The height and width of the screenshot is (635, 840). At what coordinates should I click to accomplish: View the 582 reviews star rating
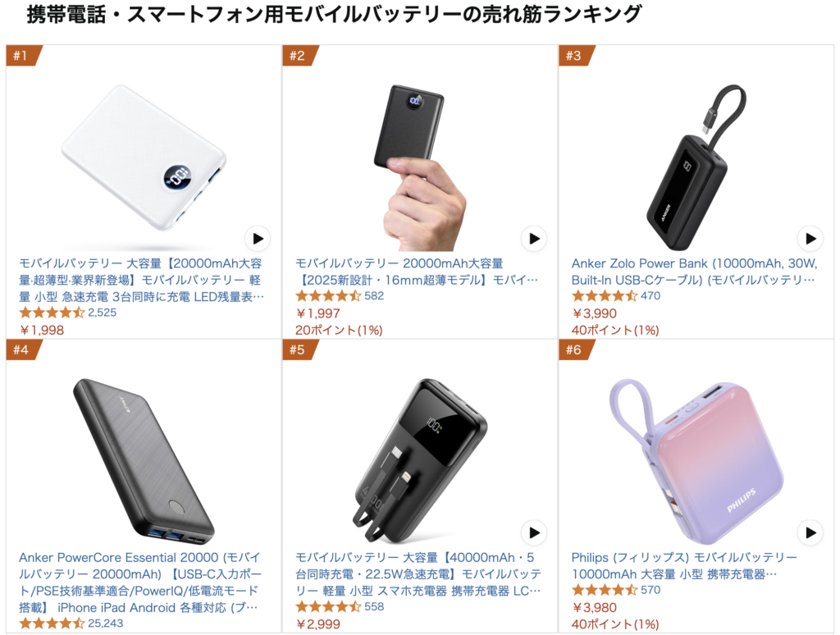pos(328,296)
